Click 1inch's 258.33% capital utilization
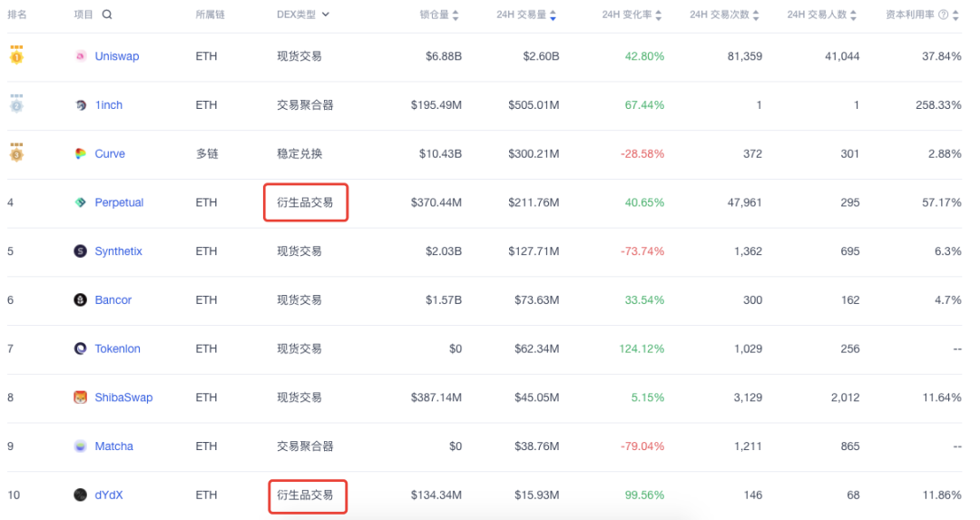The height and width of the screenshot is (520, 980). coord(939,105)
